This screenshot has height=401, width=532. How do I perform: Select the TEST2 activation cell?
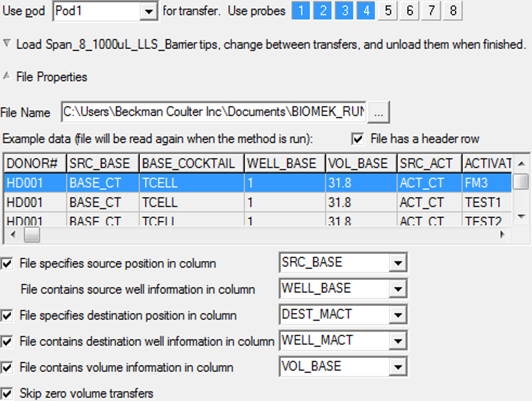pyautogui.click(x=488, y=220)
